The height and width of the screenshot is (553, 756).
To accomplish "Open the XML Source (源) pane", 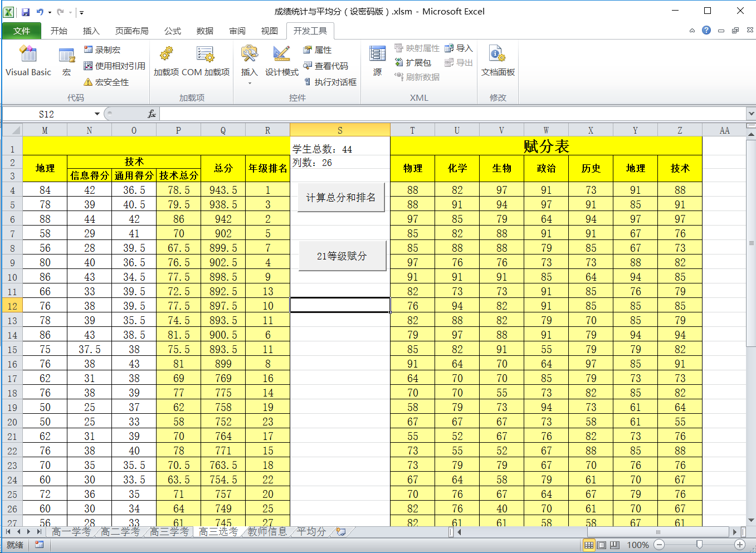I will 377,61.
